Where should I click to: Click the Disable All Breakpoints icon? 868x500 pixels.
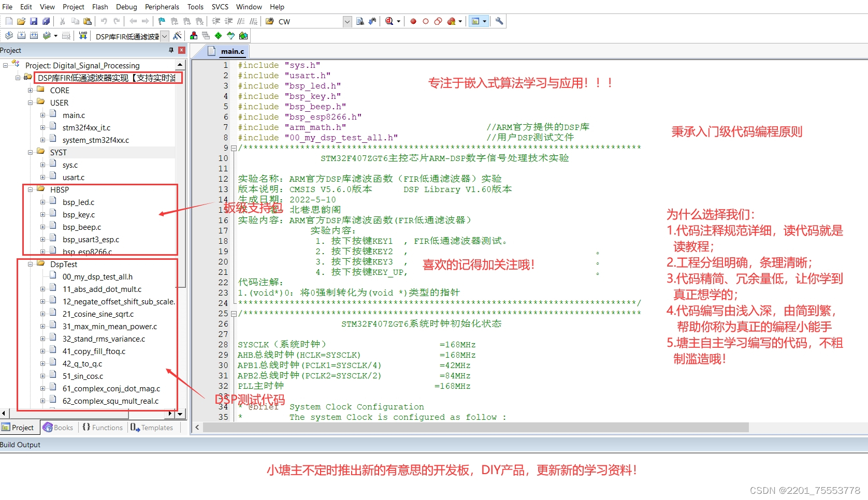point(438,21)
